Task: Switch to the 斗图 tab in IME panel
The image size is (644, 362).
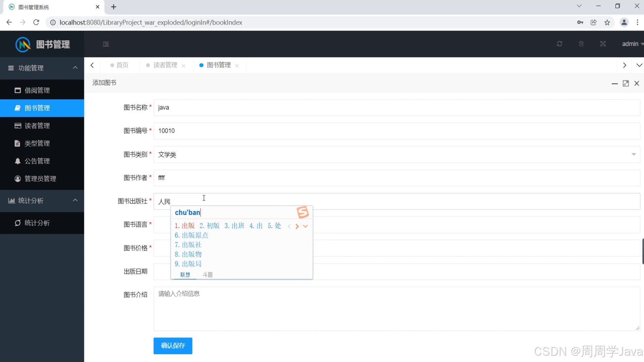Action: pyautogui.click(x=207, y=274)
